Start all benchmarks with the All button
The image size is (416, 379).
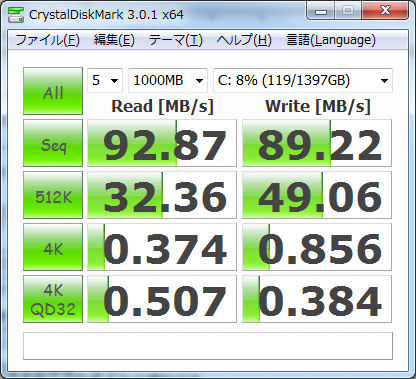(x=53, y=91)
